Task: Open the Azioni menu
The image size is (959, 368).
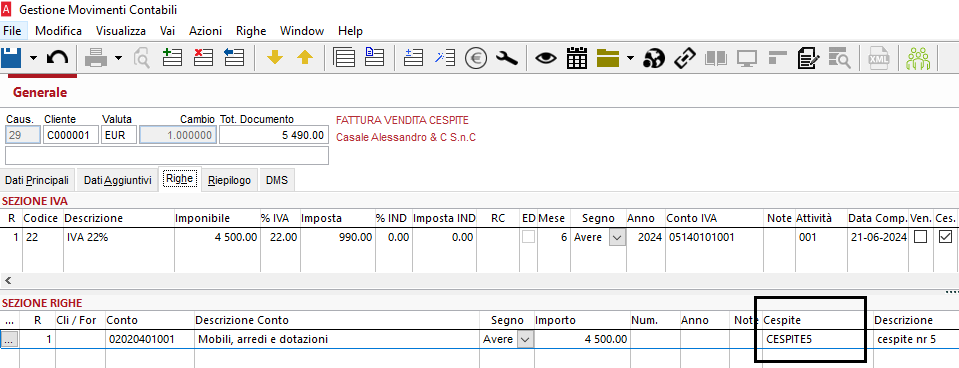Action: click(206, 31)
